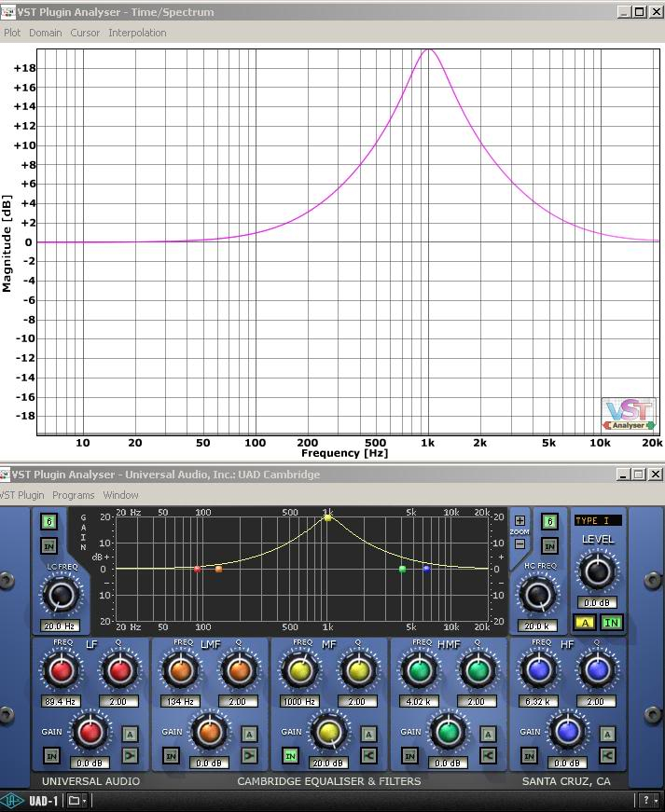The width and height of the screenshot is (665, 812).
Task: Enable the LF band IN switch
Action: [x=51, y=755]
